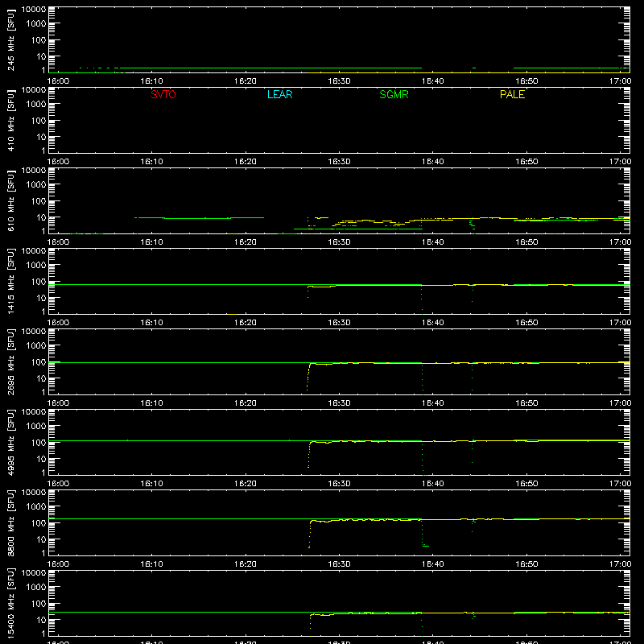Select the '4995 MHz [SFU]' axis title
This screenshot has height=644, width=644.
click(x=11, y=442)
